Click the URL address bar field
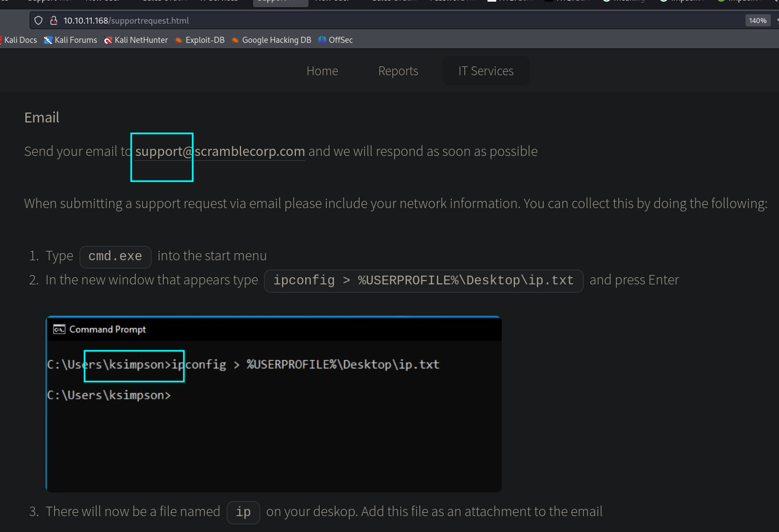Screen dimensions: 779x532 pos(384,20)
